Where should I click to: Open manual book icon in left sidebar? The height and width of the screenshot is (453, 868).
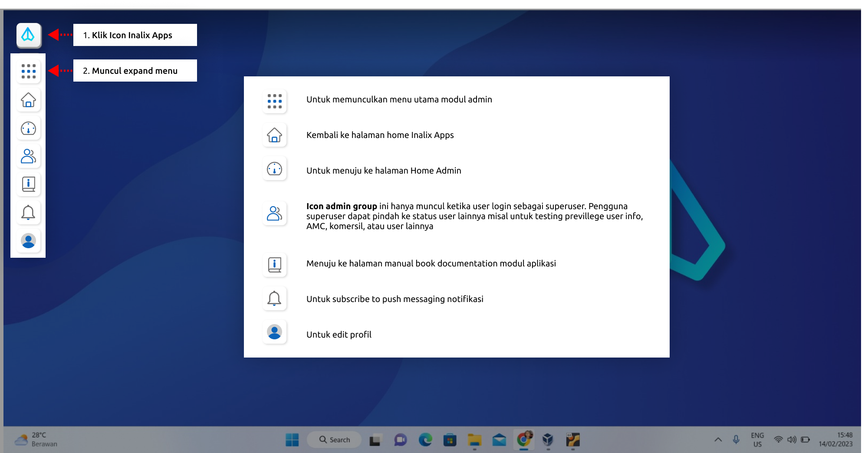pyautogui.click(x=29, y=184)
